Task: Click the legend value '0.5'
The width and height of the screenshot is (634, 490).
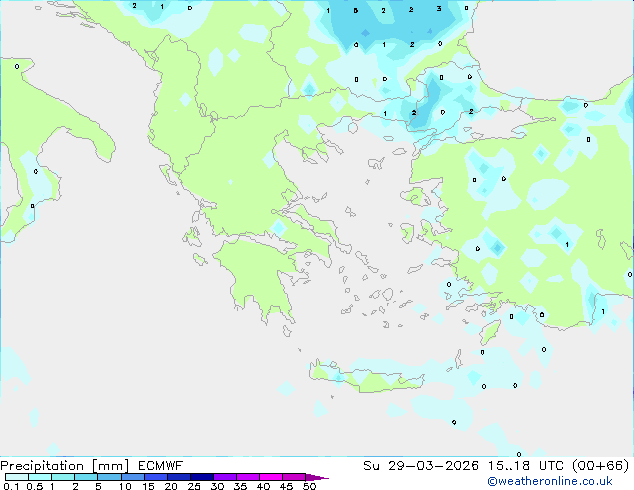Action: pos(34,486)
